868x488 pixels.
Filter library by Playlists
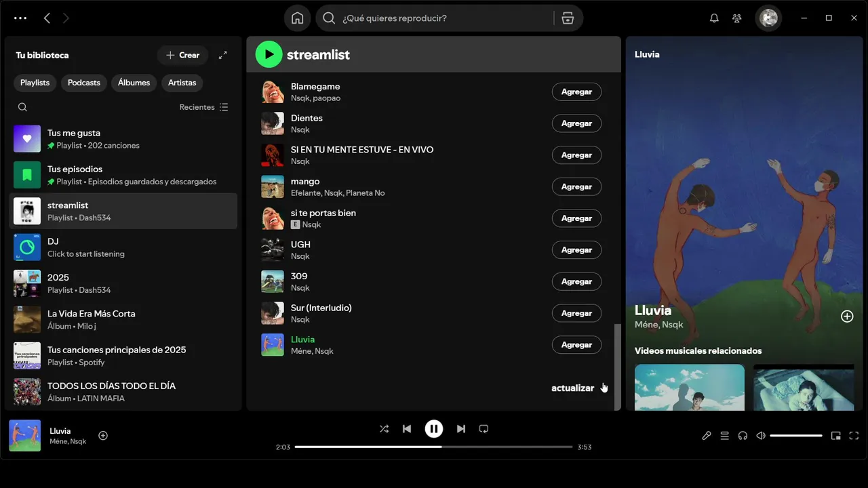pyautogui.click(x=35, y=83)
